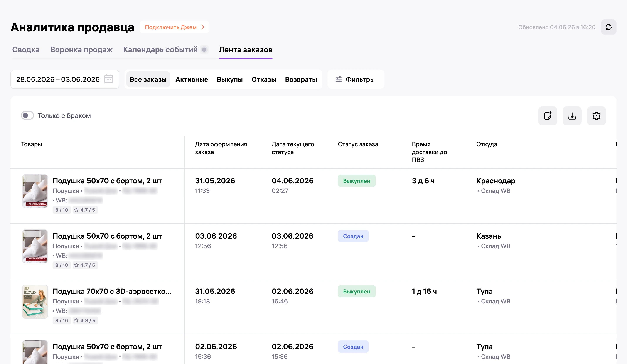The width and height of the screenshot is (627, 364).
Task: Click the Создан status badge for Казань order
Action: 353,236
